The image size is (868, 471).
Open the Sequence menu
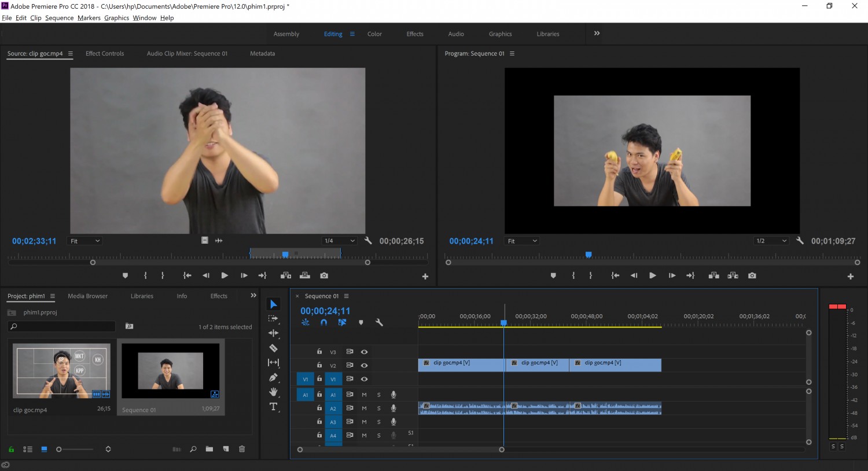point(60,18)
